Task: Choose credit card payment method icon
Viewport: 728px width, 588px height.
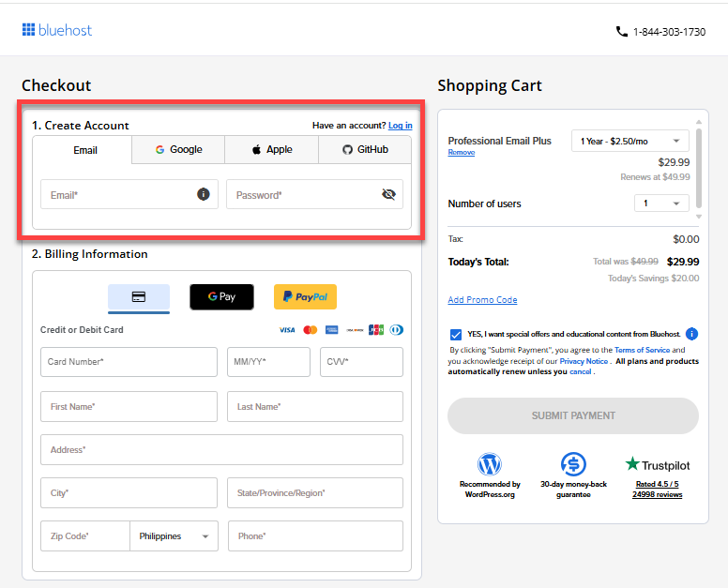Action: 139,297
